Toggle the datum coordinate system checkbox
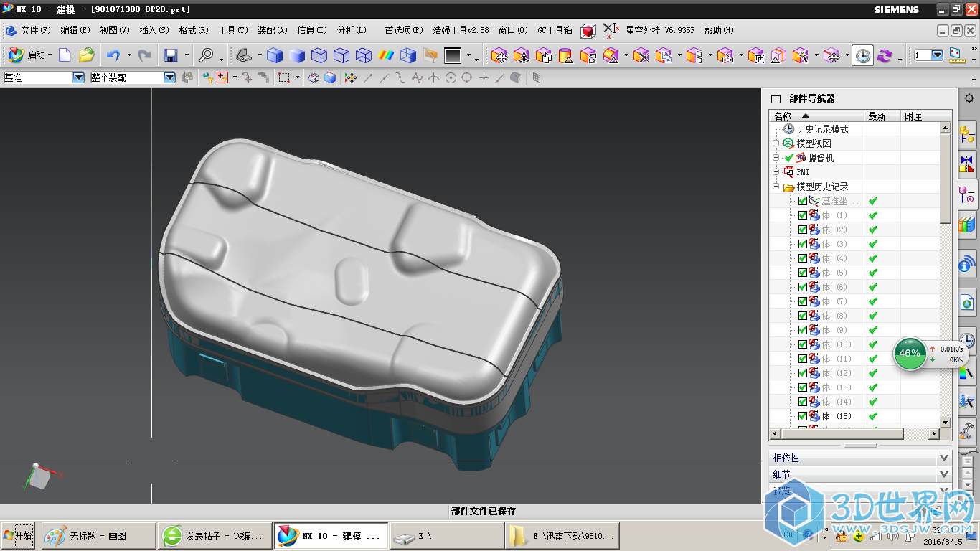This screenshot has width=980, height=551. pos(803,201)
